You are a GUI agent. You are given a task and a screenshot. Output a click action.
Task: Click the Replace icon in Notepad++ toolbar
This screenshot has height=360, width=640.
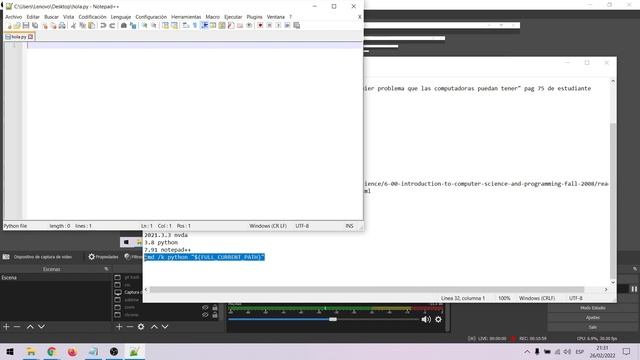click(133, 25)
